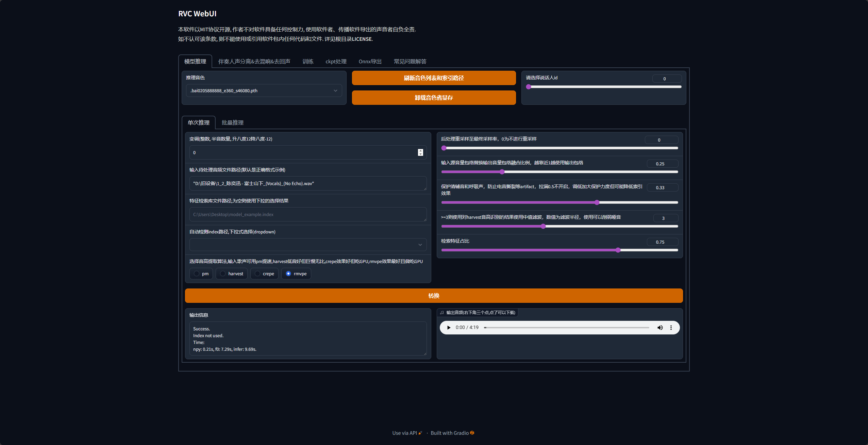Image resolution: width=868 pixels, height=445 pixels.
Task: Click the audio file path input field
Action: tap(307, 183)
